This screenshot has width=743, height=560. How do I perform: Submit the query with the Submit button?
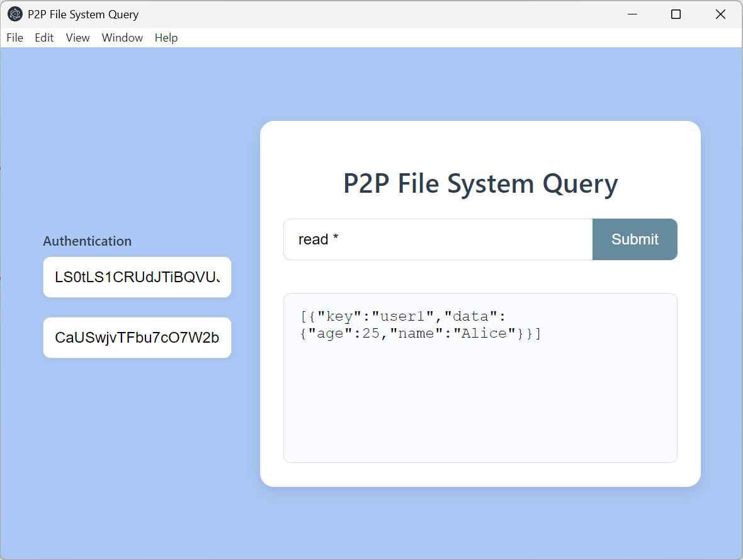635,239
